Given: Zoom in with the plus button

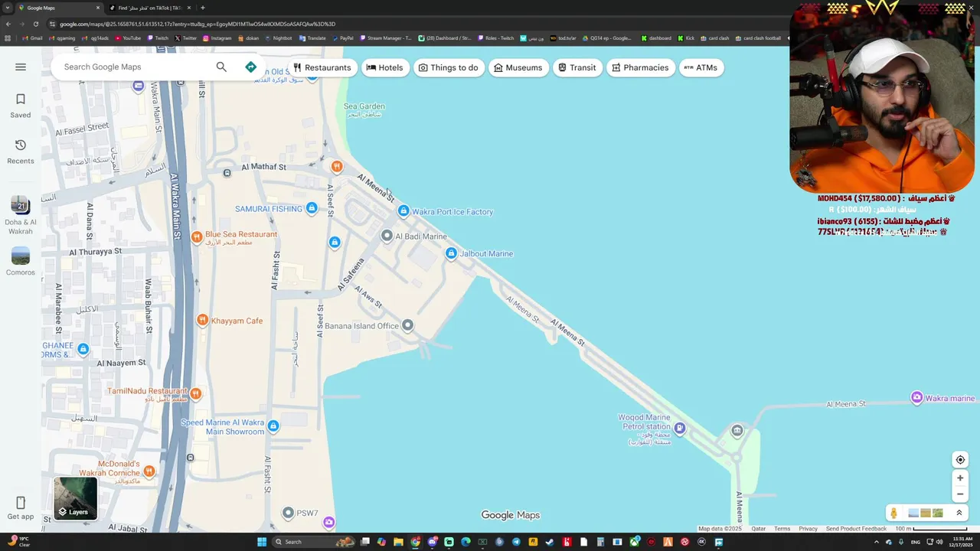Looking at the screenshot, I should tap(960, 478).
